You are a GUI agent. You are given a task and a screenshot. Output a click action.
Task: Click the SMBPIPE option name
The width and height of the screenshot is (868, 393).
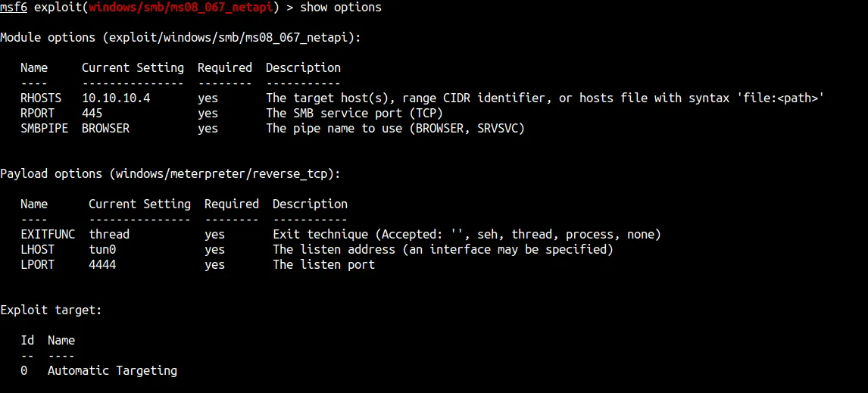44,129
